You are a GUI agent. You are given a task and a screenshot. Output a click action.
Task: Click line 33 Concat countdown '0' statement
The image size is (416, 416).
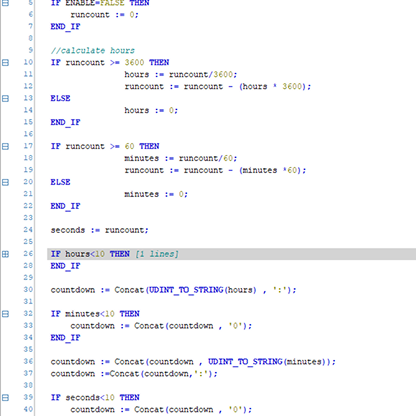(x=161, y=326)
